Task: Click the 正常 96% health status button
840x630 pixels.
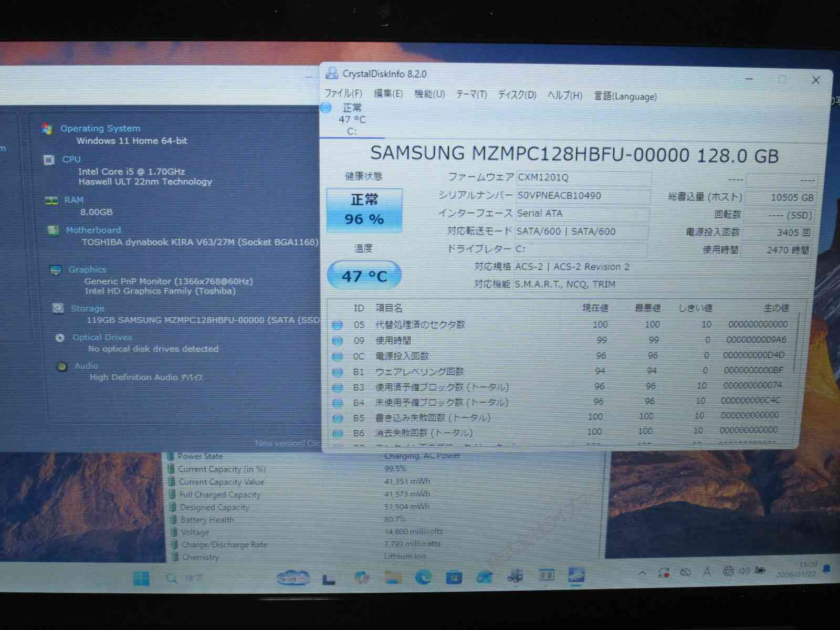Action: pyautogui.click(x=364, y=210)
